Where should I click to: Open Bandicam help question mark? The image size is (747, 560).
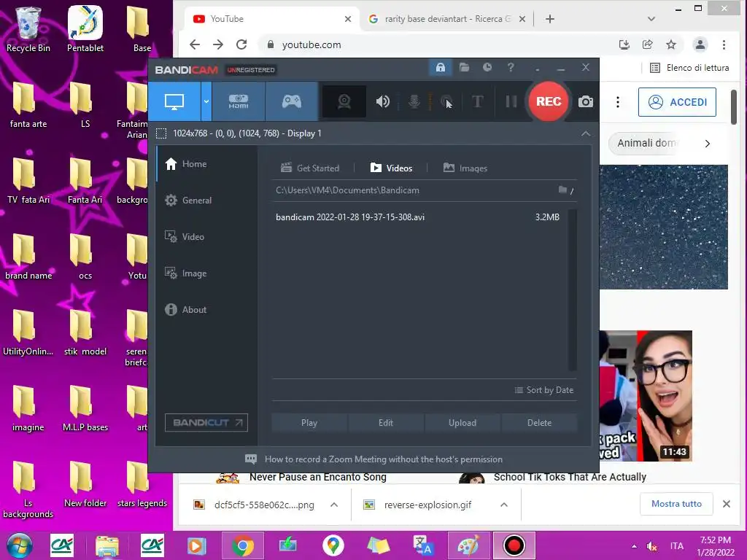(511, 68)
